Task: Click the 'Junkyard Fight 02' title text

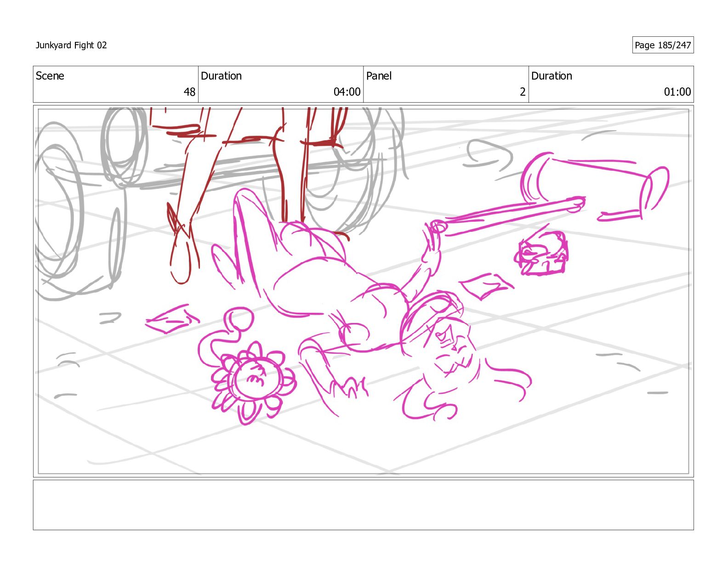Action: 71,45
